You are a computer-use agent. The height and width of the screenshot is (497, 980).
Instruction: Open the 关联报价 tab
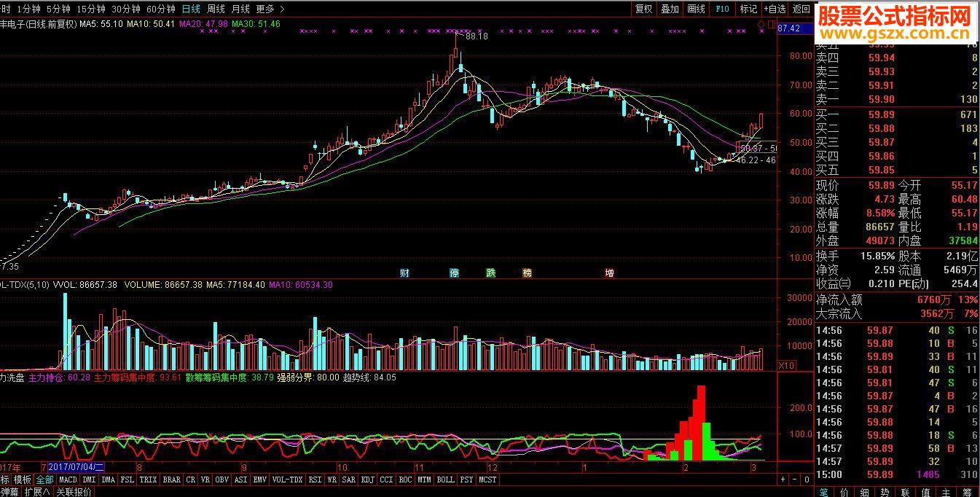(x=74, y=492)
